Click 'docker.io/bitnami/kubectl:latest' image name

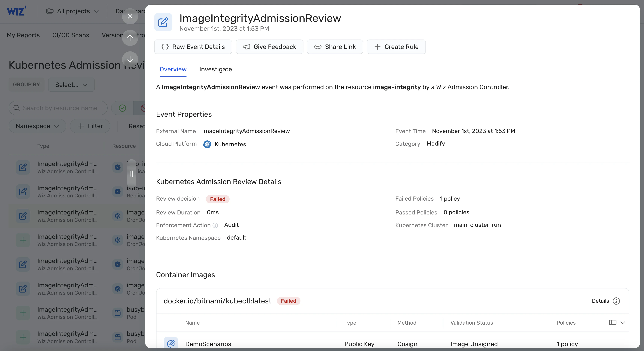(217, 301)
